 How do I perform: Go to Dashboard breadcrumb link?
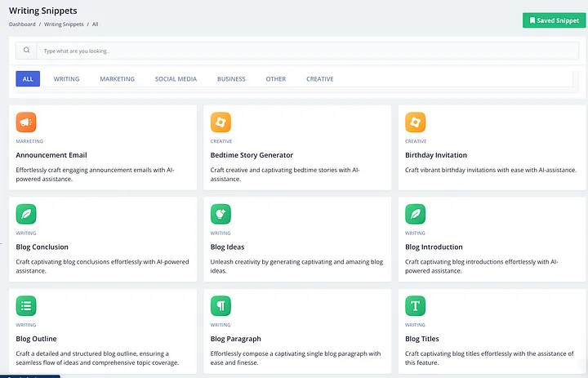[x=22, y=24]
